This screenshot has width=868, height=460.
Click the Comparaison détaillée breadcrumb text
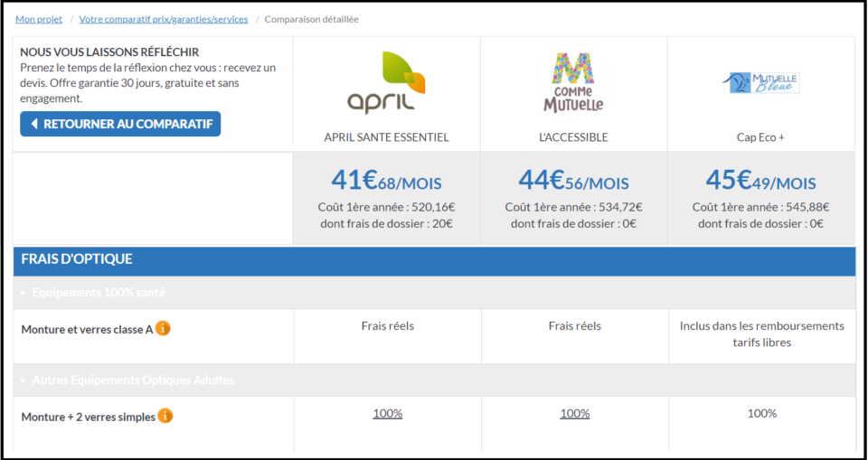(312, 19)
